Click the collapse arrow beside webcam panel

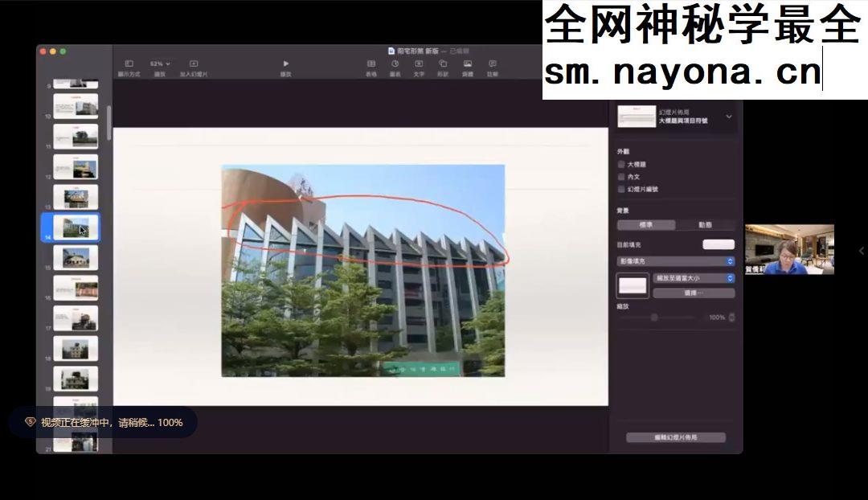(862, 251)
